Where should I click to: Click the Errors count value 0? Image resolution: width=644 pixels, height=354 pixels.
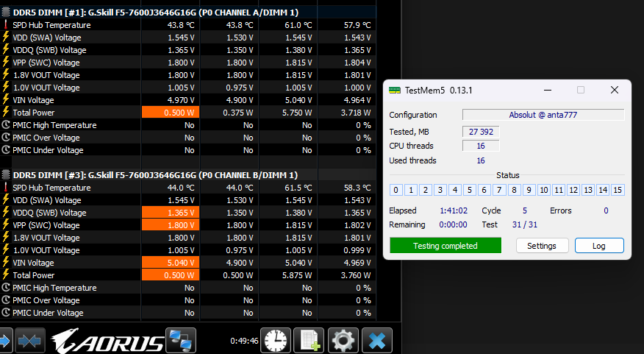[606, 210]
